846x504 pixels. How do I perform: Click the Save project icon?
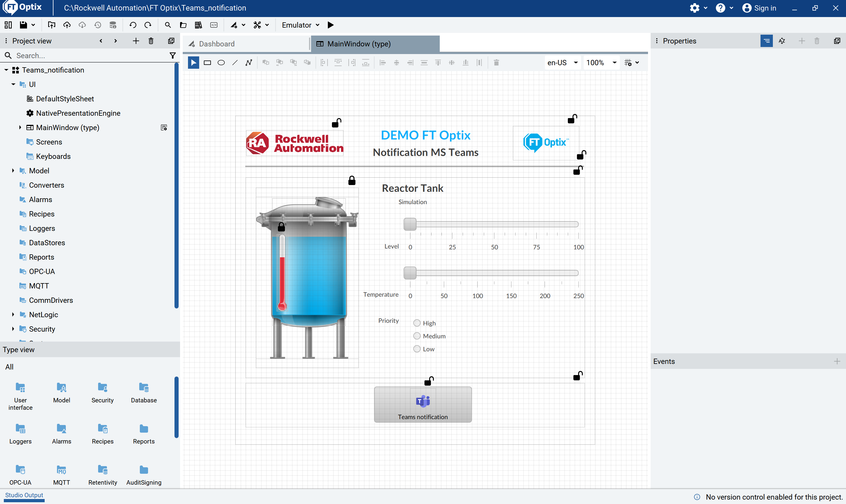point(23,25)
